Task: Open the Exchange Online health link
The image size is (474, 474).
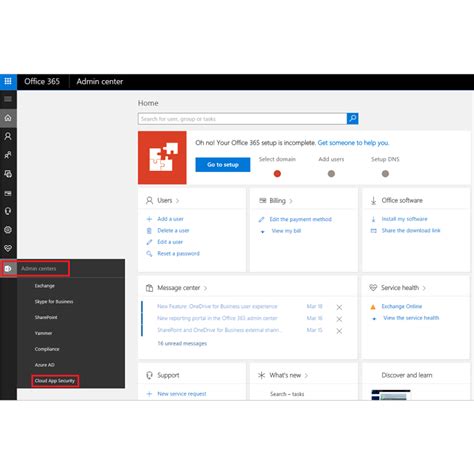Action: tap(402, 306)
